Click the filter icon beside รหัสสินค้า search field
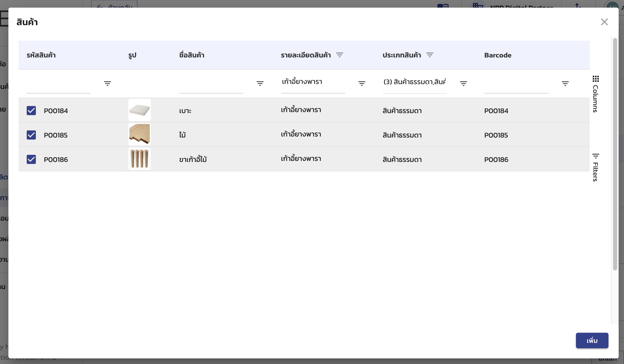This screenshot has width=624, height=364. click(x=108, y=83)
